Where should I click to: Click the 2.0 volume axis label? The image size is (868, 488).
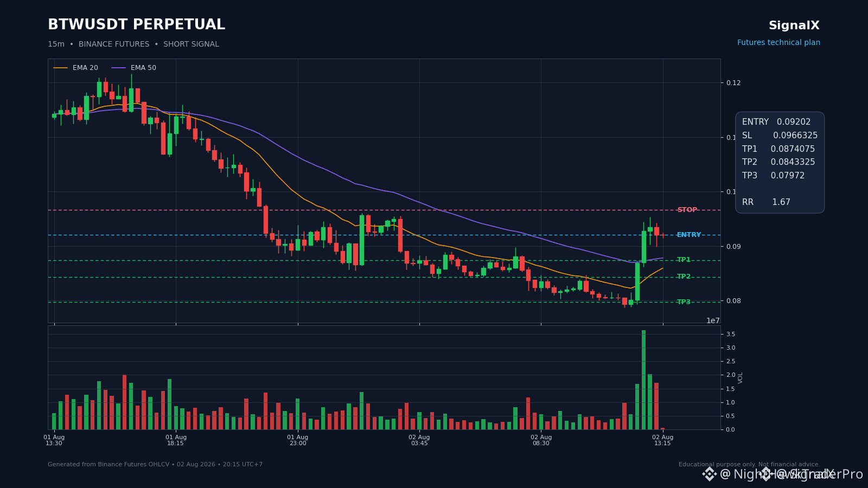point(731,375)
